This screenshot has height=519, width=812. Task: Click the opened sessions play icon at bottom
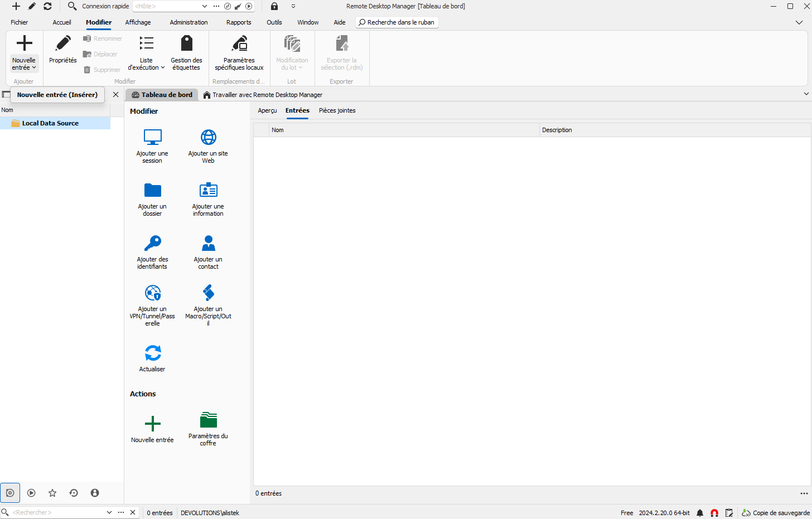click(x=31, y=493)
